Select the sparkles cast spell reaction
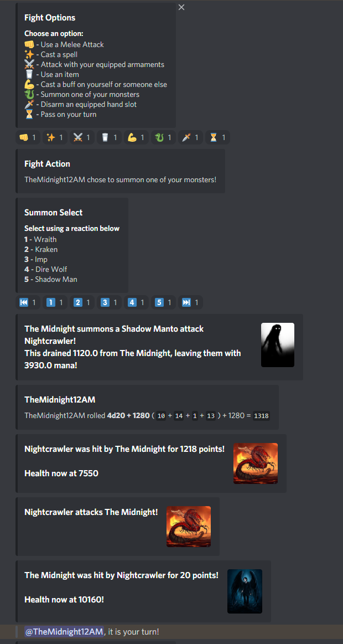 click(55, 137)
